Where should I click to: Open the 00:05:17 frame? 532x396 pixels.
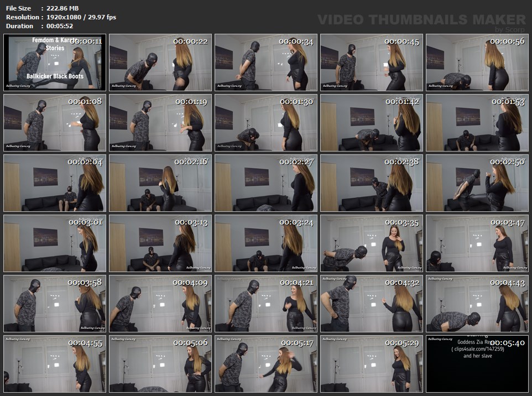[266, 364]
